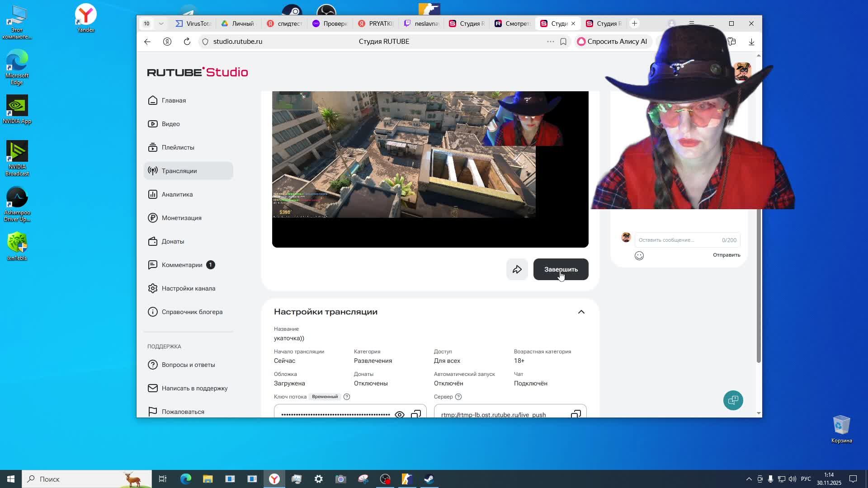Click the share arrow icon beside Завершить
The width and height of the screenshot is (868, 488).
click(517, 270)
